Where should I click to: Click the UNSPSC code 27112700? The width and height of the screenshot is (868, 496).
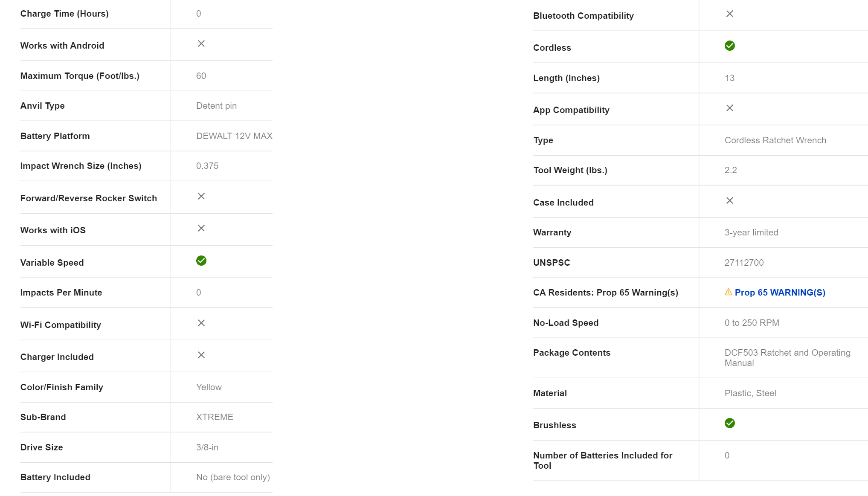click(x=744, y=263)
